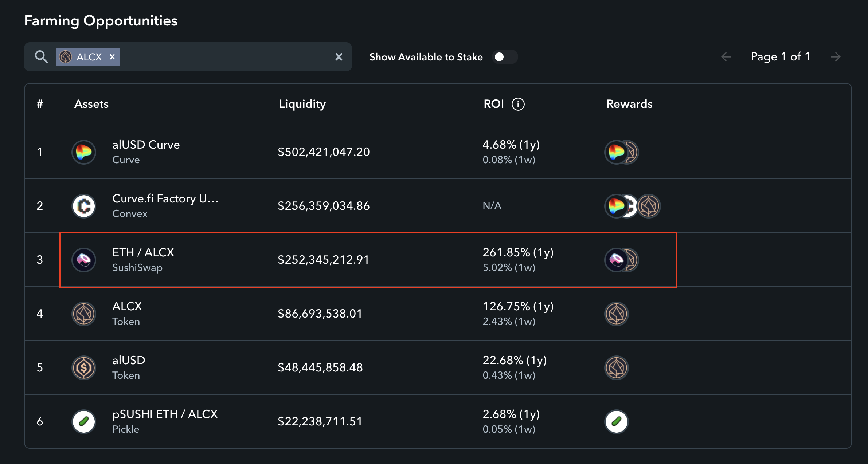Open the Curve.fi Factory U... pool
The width and height of the screenshot is (868, 464).
(165, 198)
